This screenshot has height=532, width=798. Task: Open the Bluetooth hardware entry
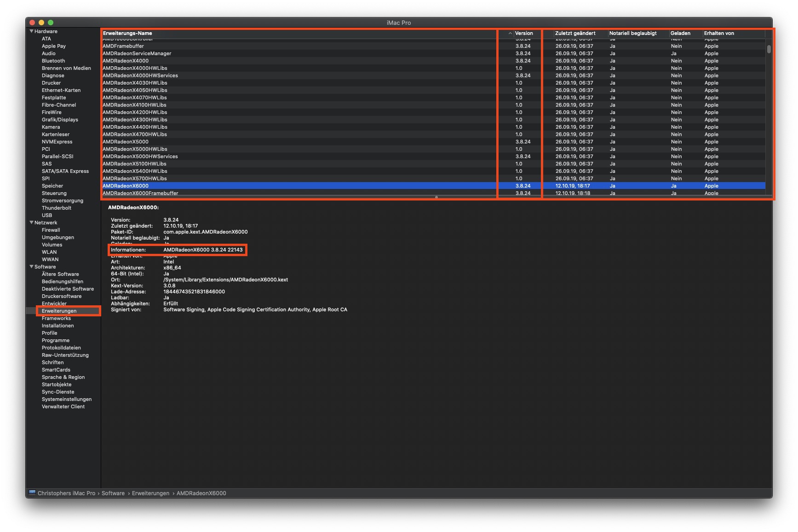click(53, 61)
